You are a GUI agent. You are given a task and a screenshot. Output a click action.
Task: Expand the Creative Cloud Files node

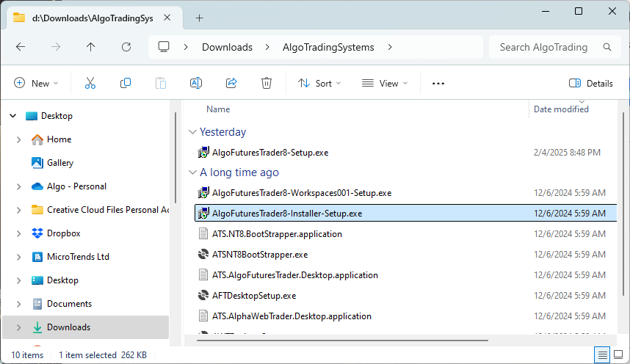click(x=18, y=210)
